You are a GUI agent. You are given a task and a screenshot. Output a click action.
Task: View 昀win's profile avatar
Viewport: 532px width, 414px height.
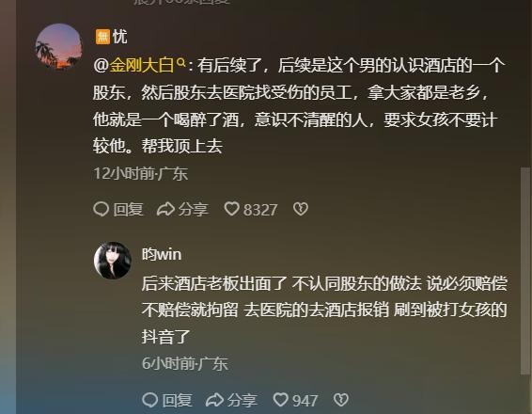point(113,261)
